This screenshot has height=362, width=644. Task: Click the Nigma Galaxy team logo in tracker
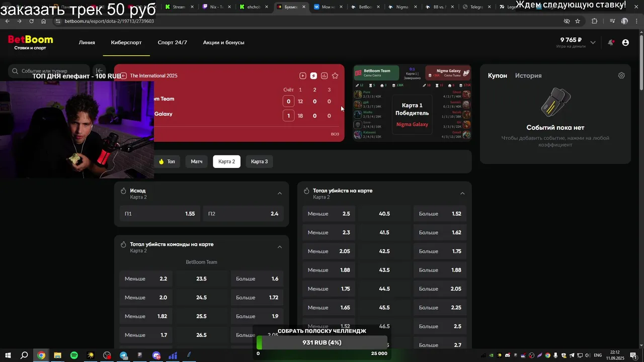coord(466,73)
